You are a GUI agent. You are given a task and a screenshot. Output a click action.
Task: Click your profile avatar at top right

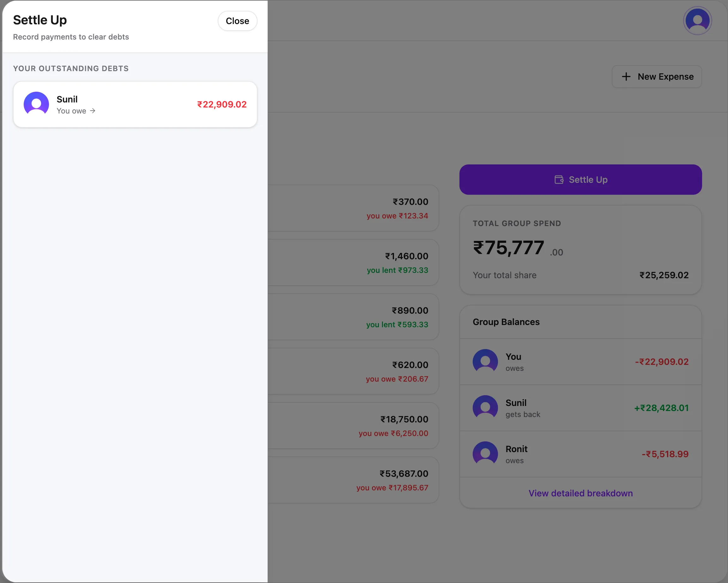coord(697,20)
